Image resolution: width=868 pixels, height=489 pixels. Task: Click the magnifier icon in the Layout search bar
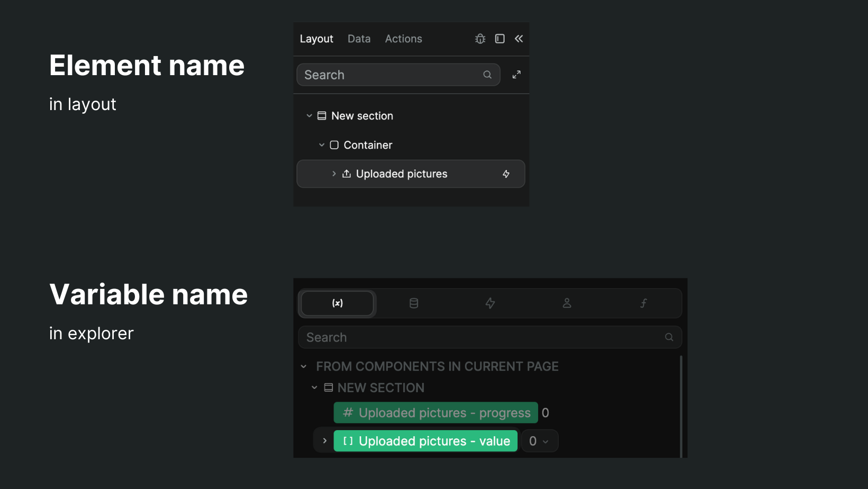tap(487, 75)
